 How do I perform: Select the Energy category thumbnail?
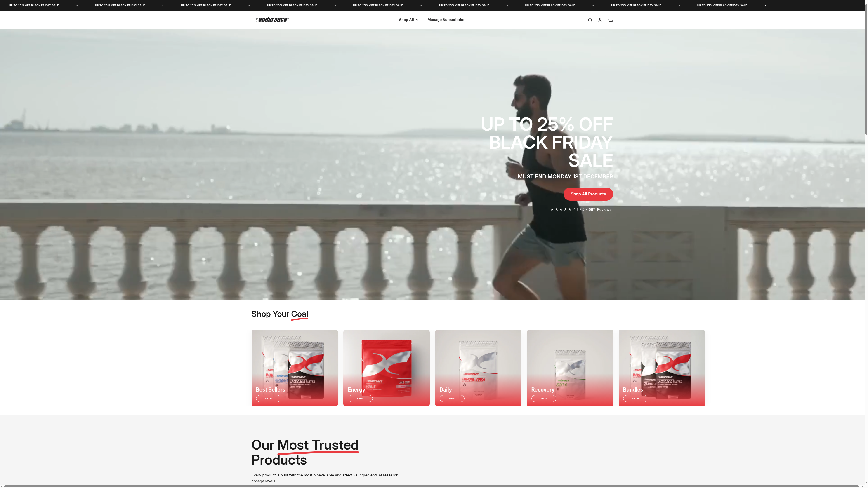click(x=386, y=368)
